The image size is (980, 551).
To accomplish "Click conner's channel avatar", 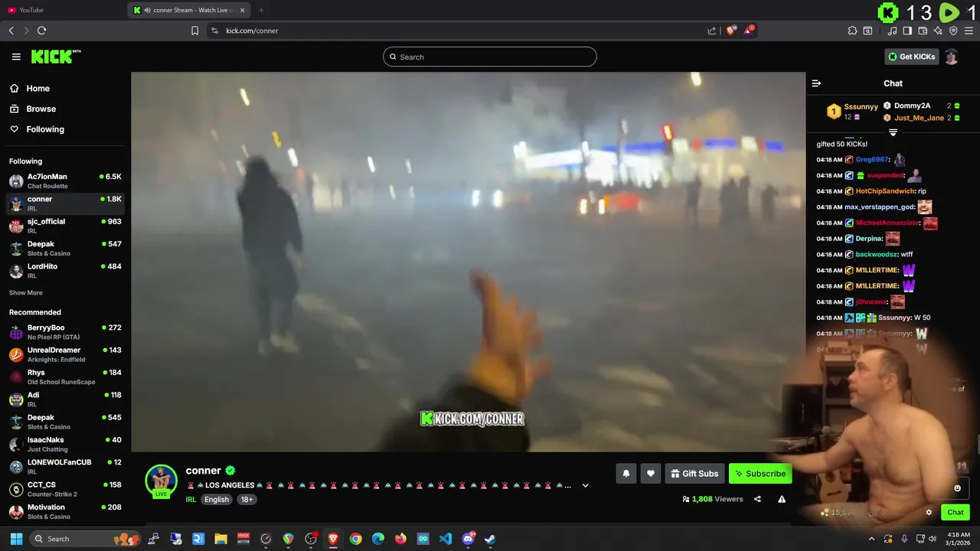I will tap(161, 481).
